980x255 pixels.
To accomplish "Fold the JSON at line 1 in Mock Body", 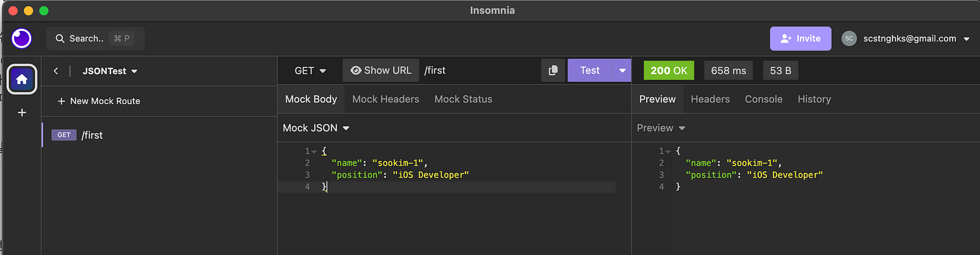I will [314, 151].
